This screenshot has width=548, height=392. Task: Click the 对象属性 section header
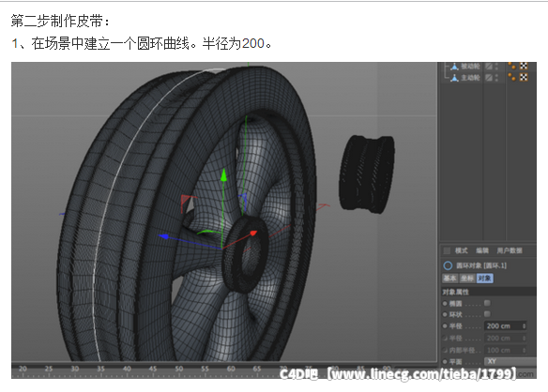tap(489, 292)
